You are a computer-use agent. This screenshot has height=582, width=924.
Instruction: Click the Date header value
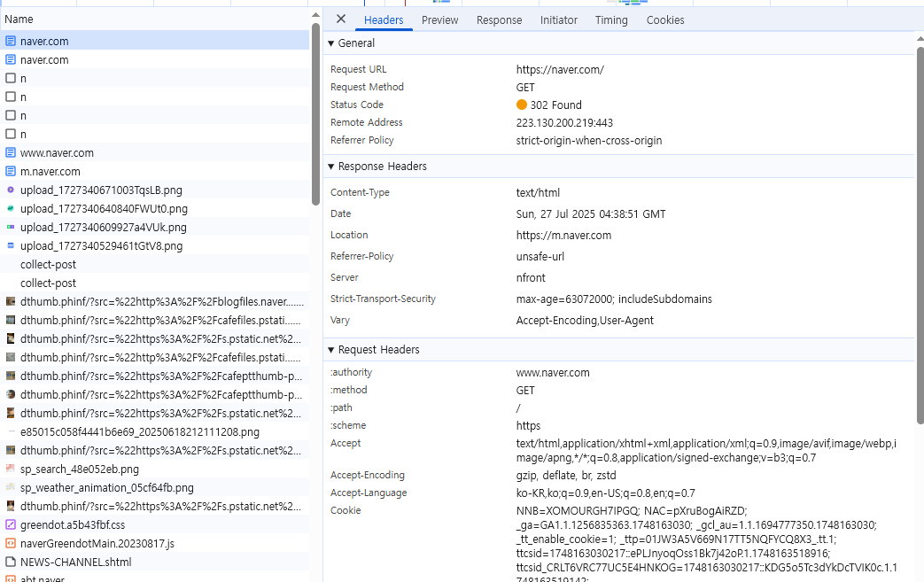(x=591, y=213)
